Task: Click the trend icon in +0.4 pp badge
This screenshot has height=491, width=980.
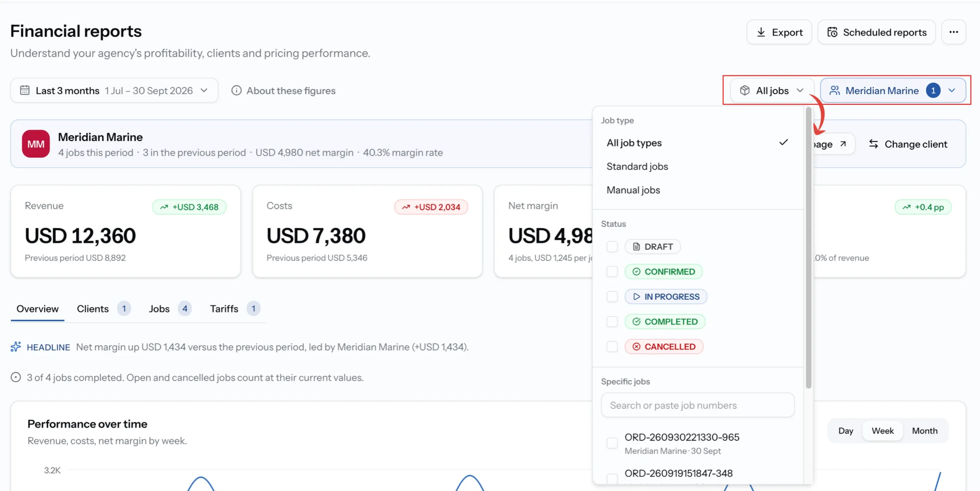Action: pos(906,207)
